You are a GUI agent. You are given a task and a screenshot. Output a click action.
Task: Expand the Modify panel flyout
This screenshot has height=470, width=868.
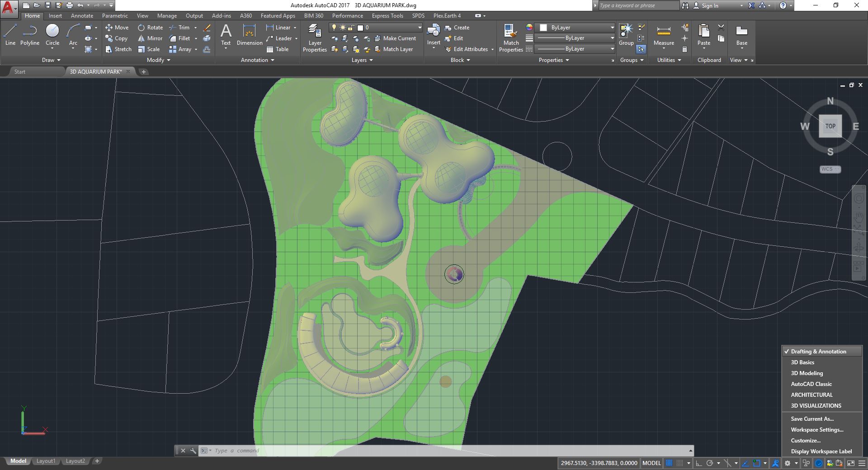click(158, 60)
